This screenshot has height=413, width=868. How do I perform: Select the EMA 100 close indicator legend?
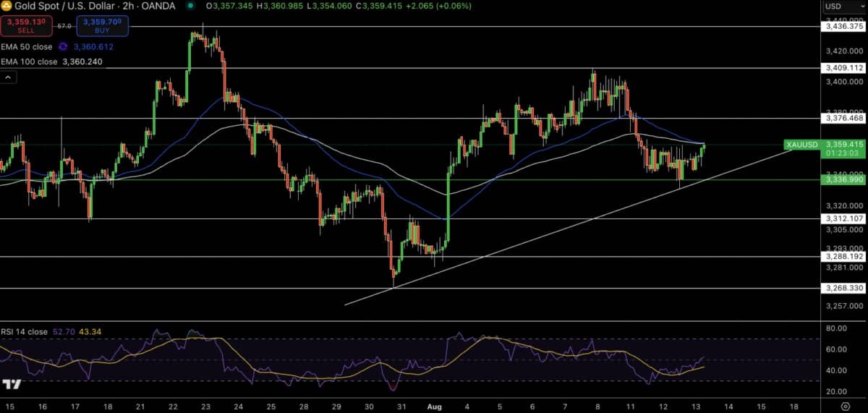pyautogui.click(x=30, y=62)
